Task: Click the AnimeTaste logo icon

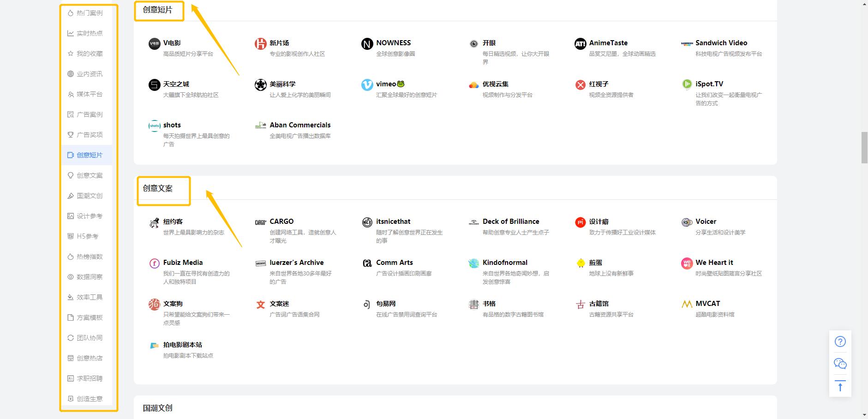Action: (x=580, y=44)
